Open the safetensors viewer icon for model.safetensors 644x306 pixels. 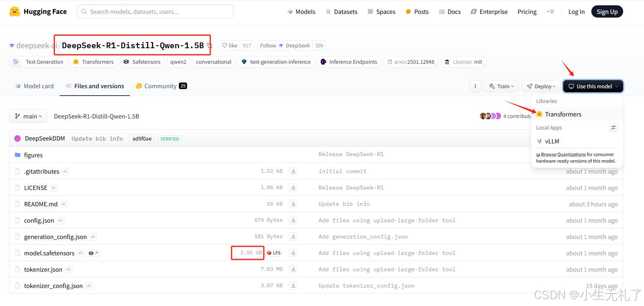point(94,253)
